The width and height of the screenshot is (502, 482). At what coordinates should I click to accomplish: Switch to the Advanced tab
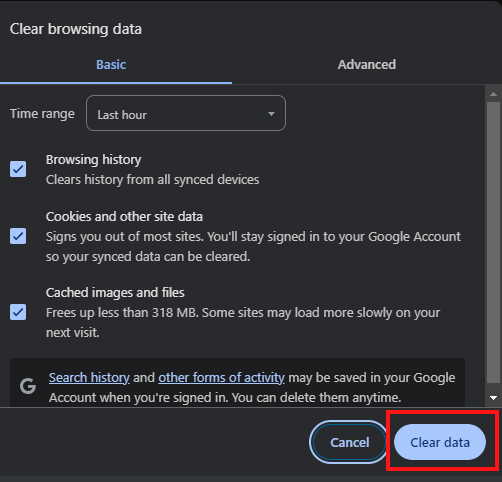pyautogui.click(x=367, y=65)
